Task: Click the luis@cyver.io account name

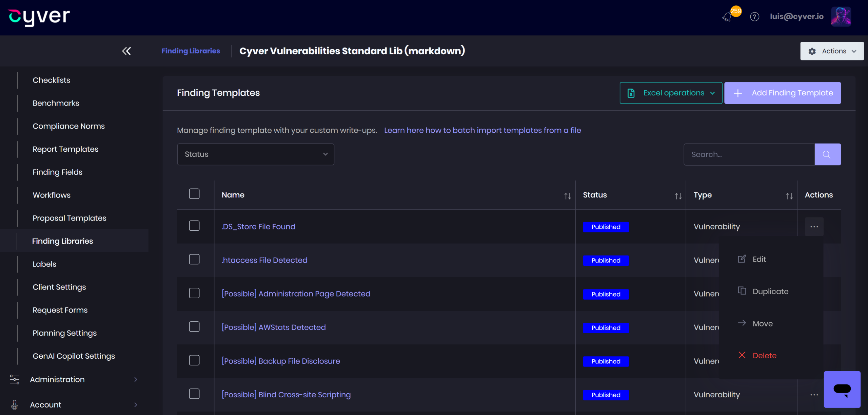Action: (x=796, y=17)
